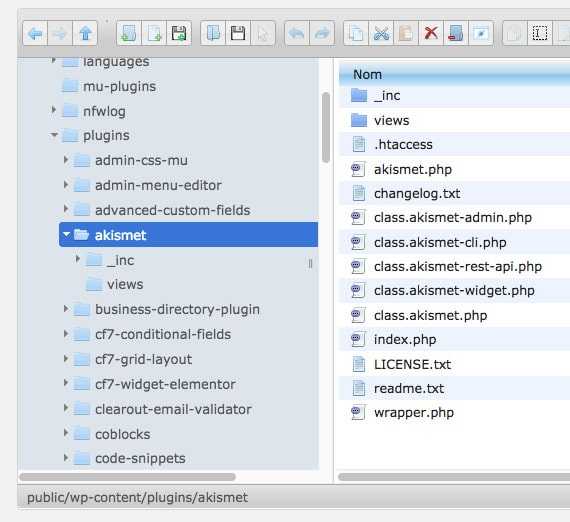Screen dimensions: 570x522
Task: Click the folder tree vertical scrollbar
Action: coord(326,127)
